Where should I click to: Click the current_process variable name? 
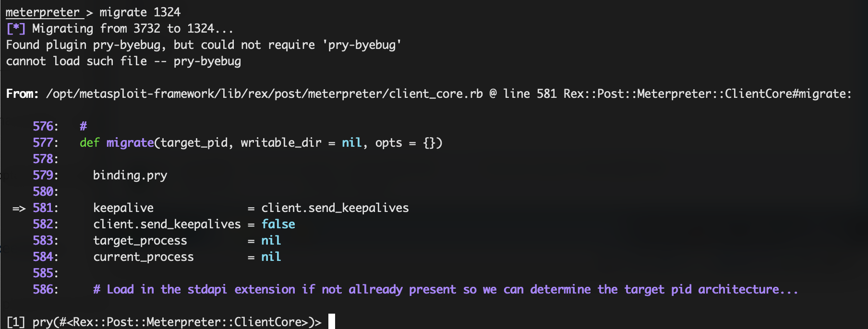click(143, 257)
